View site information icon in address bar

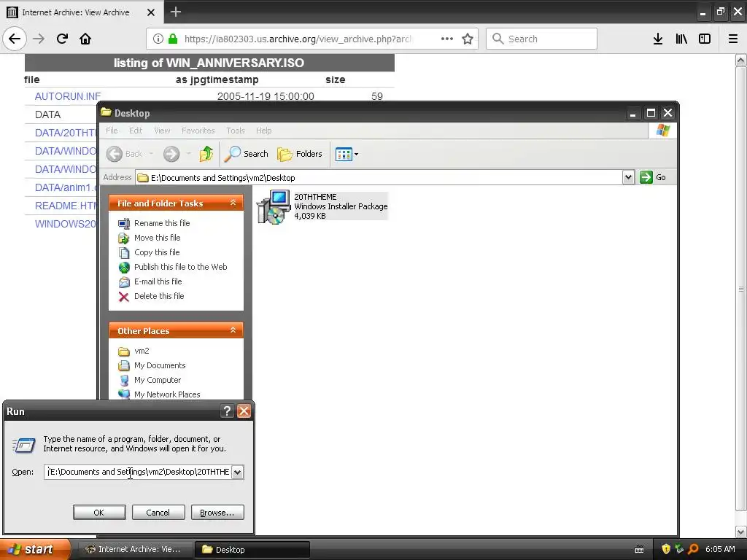point(158,39)
